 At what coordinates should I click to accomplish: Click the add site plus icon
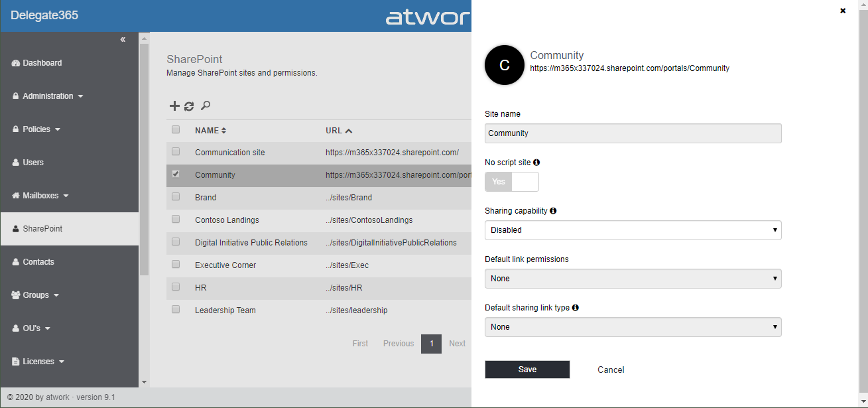174,105
